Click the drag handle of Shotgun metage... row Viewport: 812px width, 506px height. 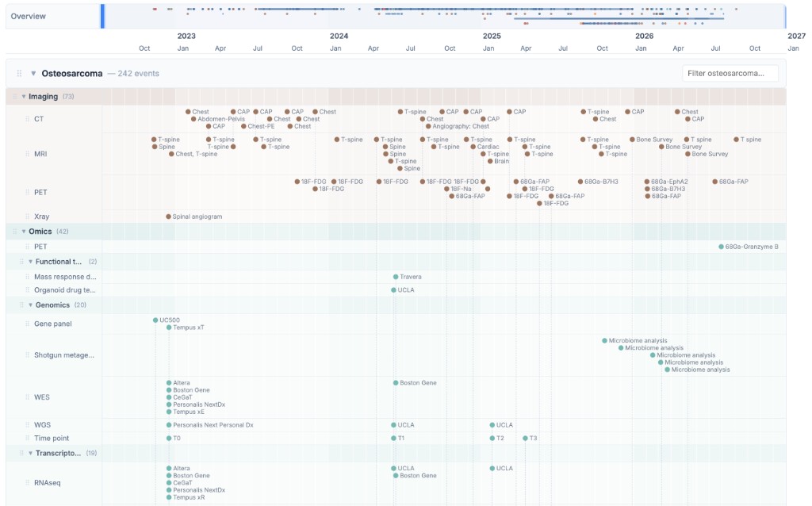(28, 355)
